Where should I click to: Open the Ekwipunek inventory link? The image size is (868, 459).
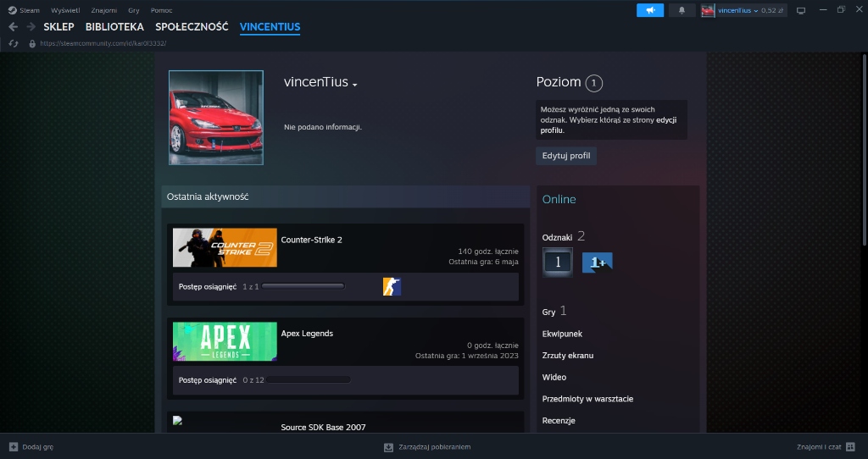[x=562, y=334]
